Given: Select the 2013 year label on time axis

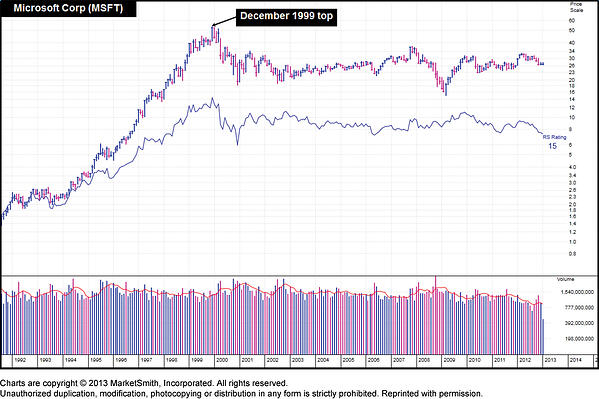Looking at the screenshot, I should (x=550, y=360).
